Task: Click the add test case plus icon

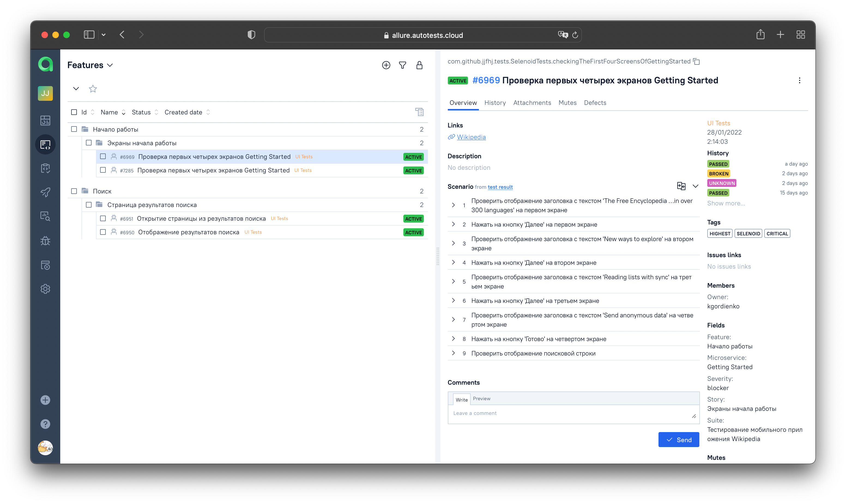Action: point(386,65)
